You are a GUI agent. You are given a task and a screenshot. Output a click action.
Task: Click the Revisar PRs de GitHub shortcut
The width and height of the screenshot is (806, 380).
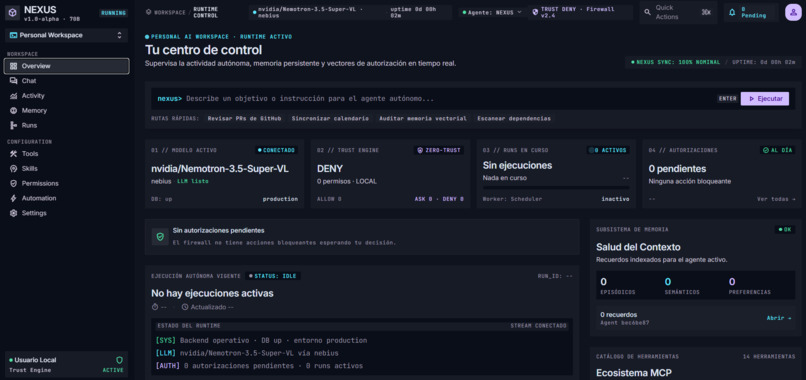[244, 118]
